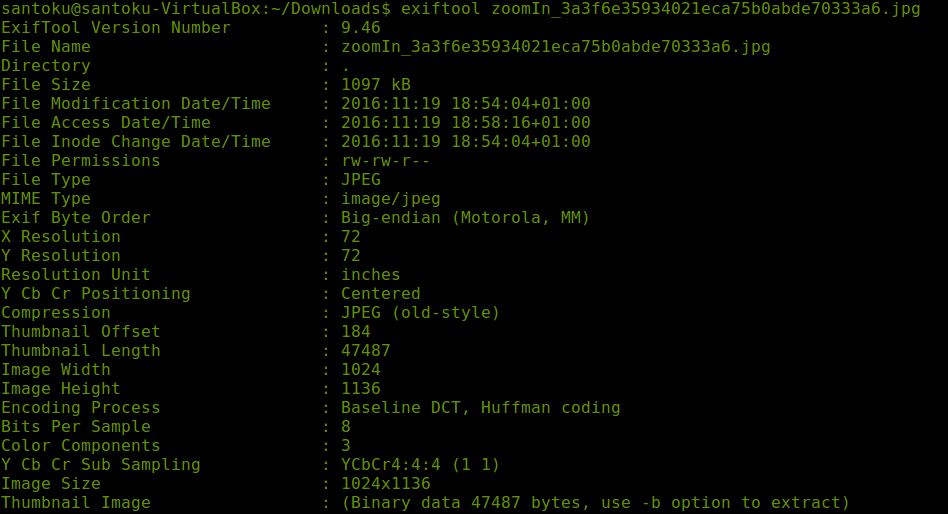
Task: Click the Resolution Unit value inches
Action: pyautogui.click(x=370, y=275)
